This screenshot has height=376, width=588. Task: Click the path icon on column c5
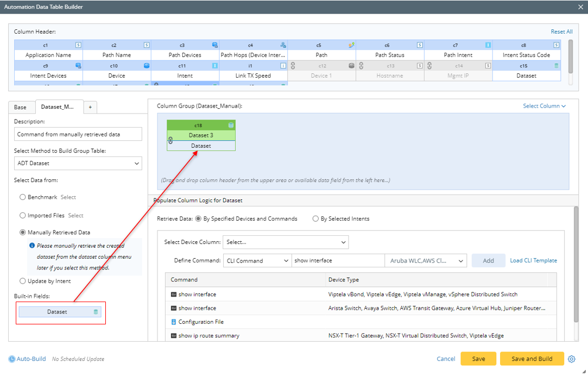351,45
